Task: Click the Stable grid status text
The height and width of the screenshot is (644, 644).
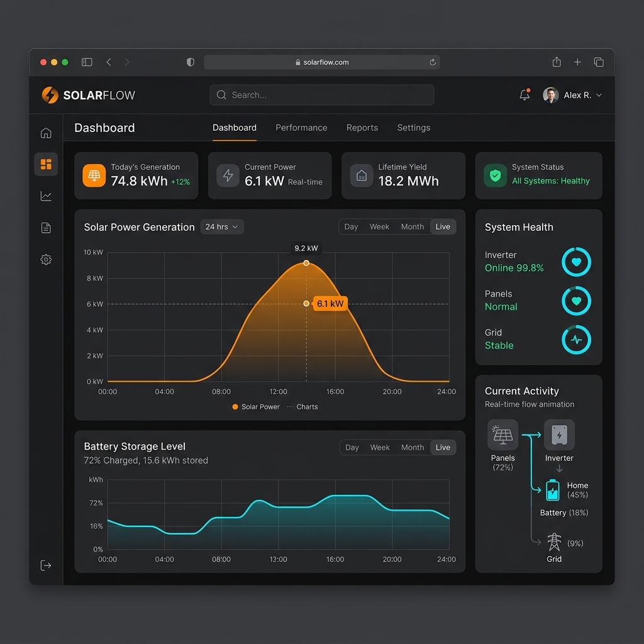Action: point(499,345)
